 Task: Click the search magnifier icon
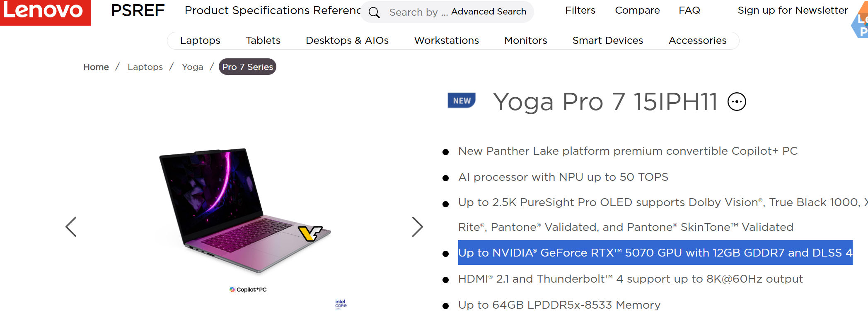tap(374, 12)
